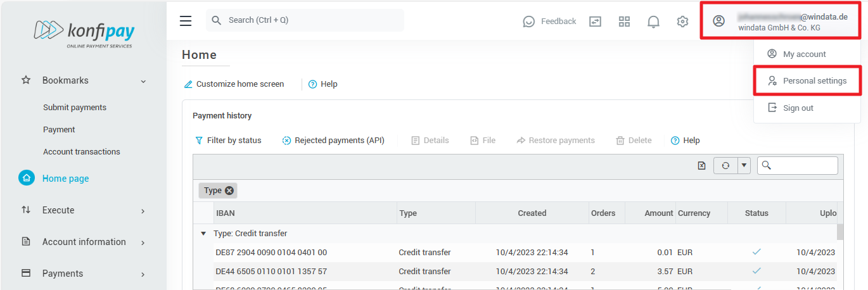Open My account menu entry
The image size is (868, 290).
click(x=804, y=54)
